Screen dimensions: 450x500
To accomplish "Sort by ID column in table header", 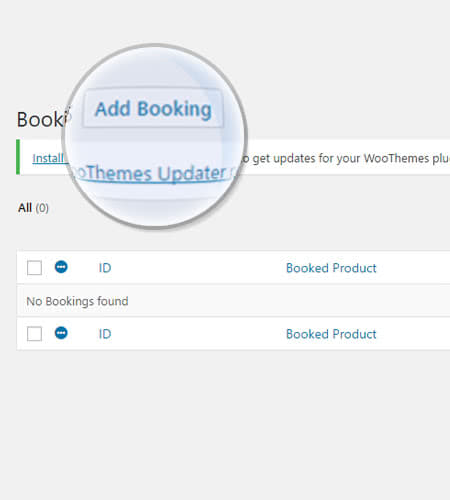I will (105, 268).
